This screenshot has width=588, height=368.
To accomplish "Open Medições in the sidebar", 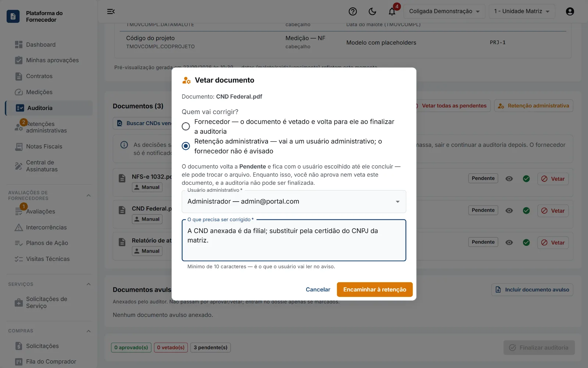I will click(x=49, y=92).
